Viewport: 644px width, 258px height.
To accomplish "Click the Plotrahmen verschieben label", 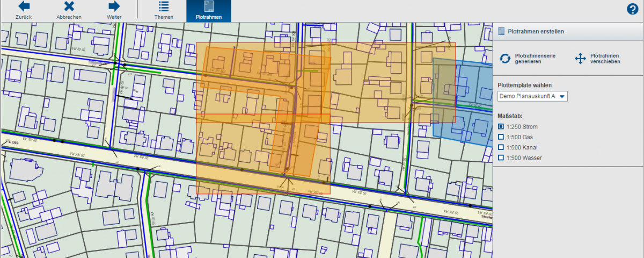I will (605, 59).
